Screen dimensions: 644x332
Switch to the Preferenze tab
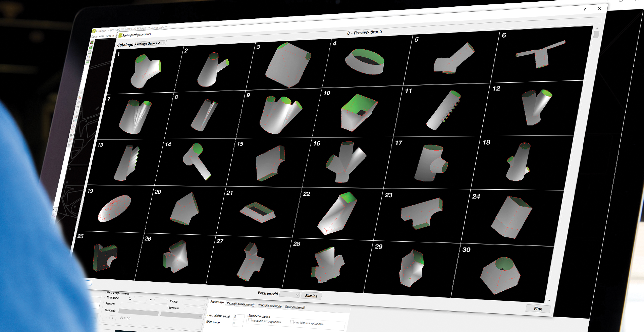pyautogui.click(x=217, y=302)
